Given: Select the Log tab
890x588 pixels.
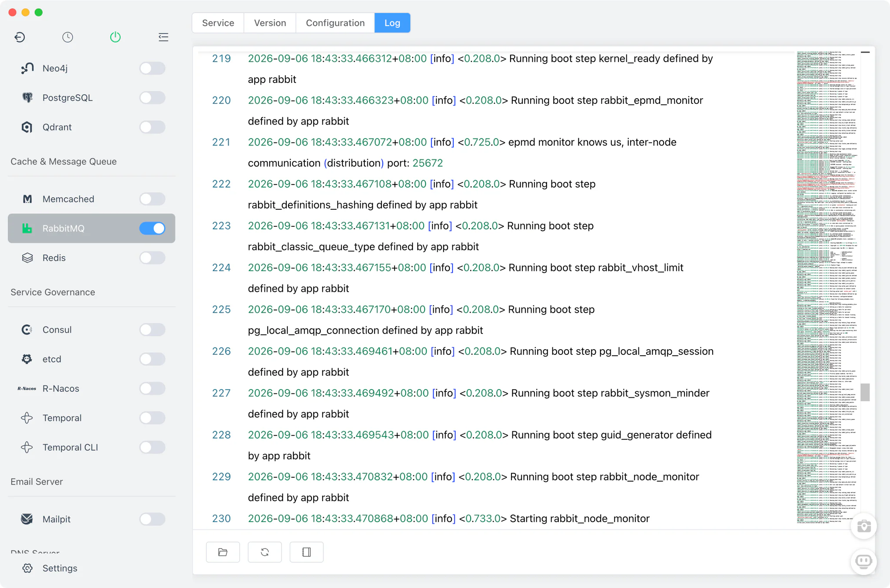Looking at the screenshot, I should (x=392, y=23).
